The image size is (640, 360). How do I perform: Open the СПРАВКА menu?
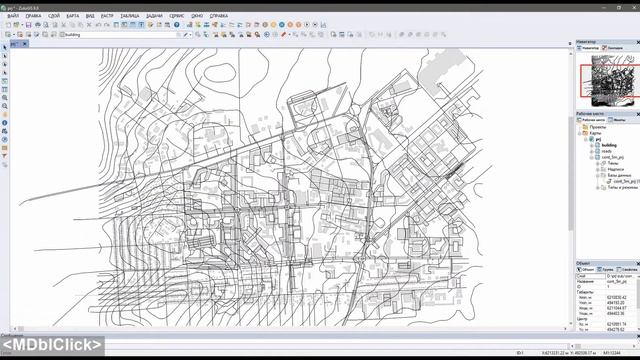pyautogui.click(x=219, y=16)
